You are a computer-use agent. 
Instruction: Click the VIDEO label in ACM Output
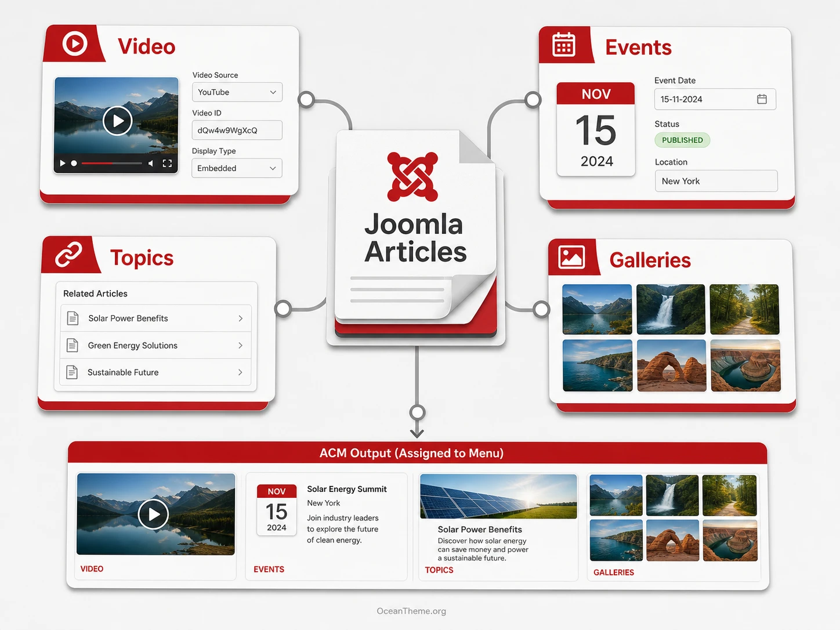point(92,569)
